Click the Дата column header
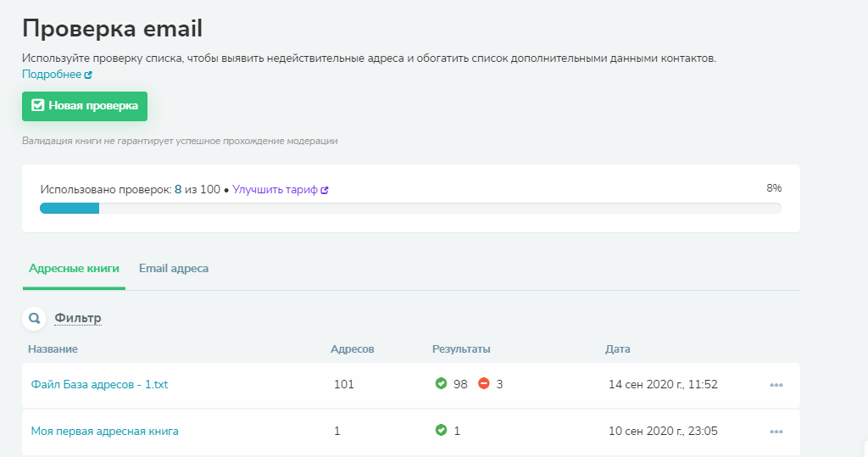Screen dimensions: 868x457 click(x=617, y=349)
